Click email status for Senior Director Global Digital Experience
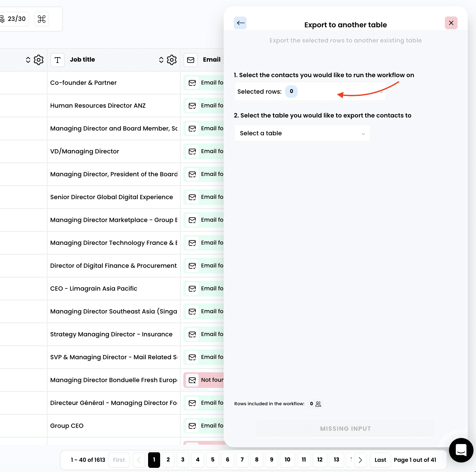 pyautogui.click(x=204, y=197)
